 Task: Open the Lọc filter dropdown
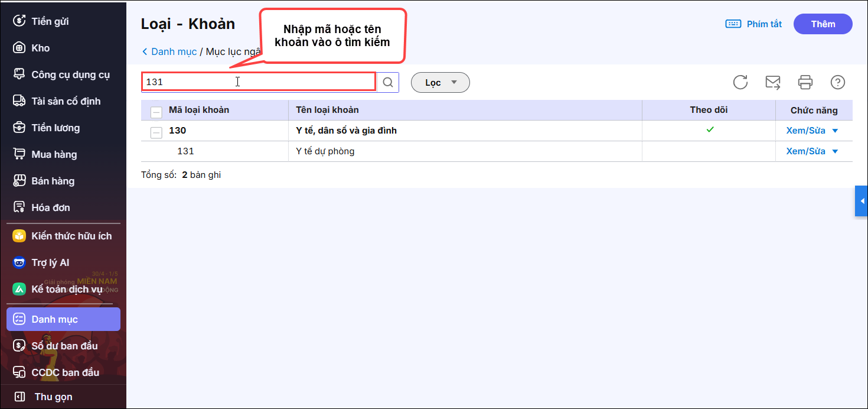point(440,83)
